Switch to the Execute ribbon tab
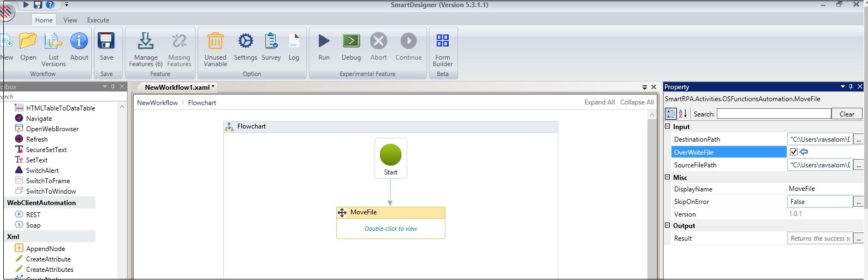This screenshot has height=280, width=868. tap(98, 20)
